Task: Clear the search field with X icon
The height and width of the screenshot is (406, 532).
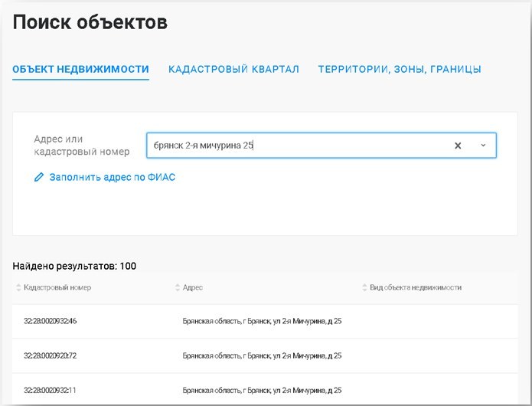Action: [x=458, y=146]
